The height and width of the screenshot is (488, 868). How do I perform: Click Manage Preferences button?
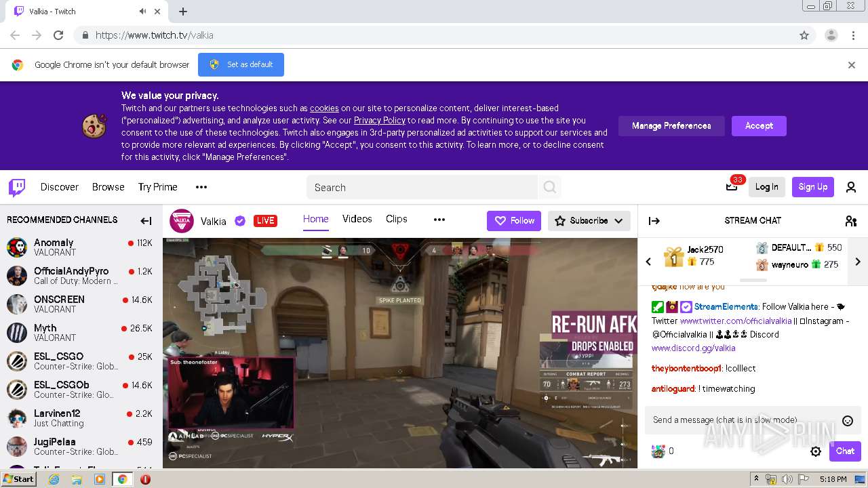pos(671,126)
